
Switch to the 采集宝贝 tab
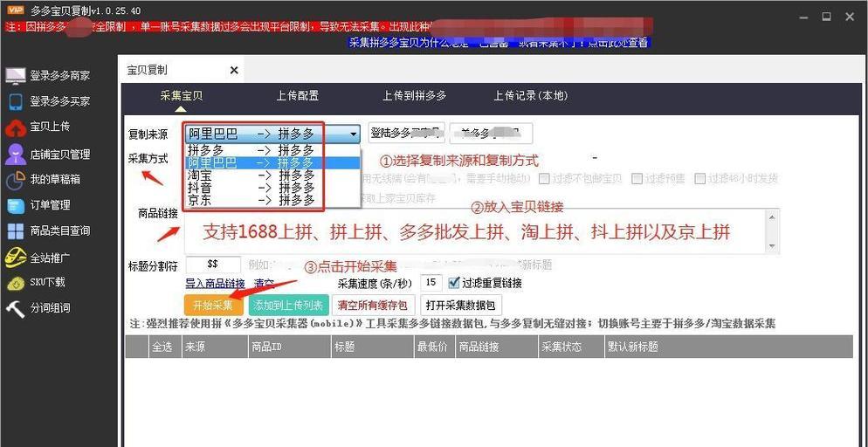coord(182,96)
